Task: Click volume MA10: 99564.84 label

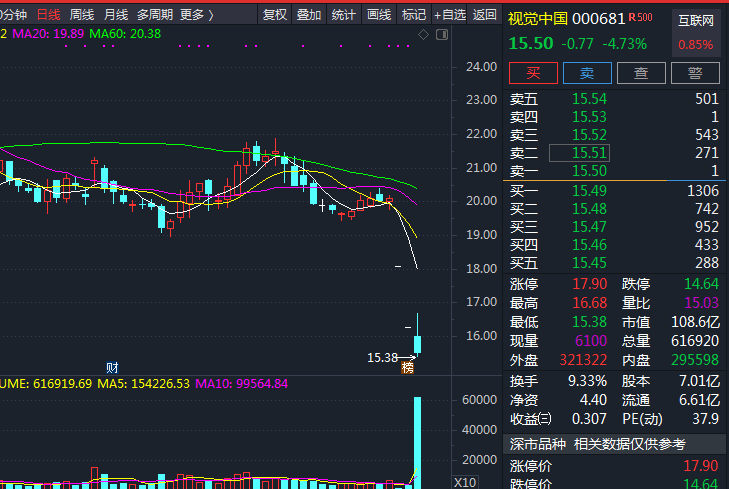Action: 241,384
